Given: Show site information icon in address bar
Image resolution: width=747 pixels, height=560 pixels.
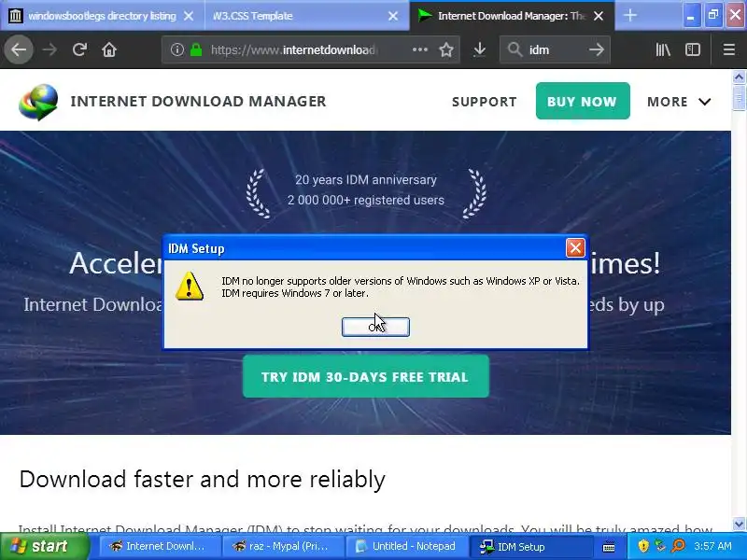Looking at the screenshot, I should pos(177,49).
